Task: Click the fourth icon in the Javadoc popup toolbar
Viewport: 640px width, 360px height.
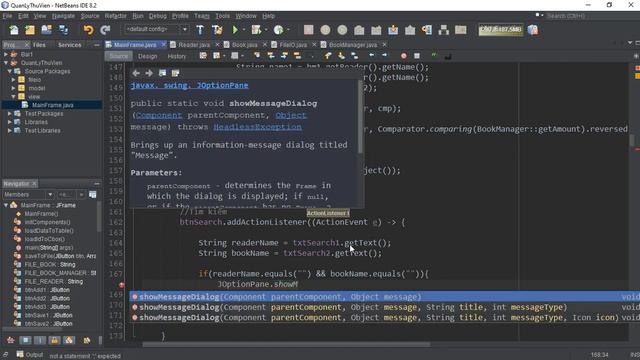Action: click(176, 73)
